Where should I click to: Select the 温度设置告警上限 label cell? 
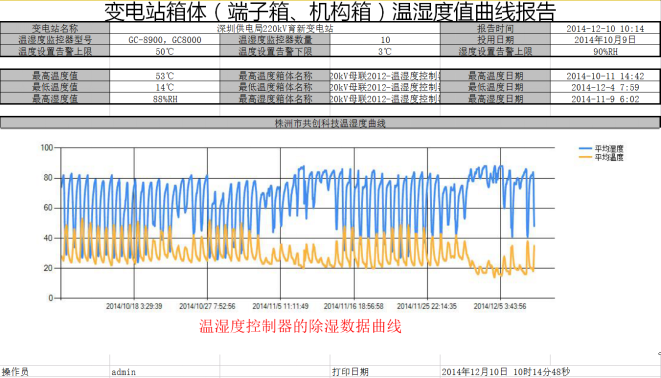55,51
